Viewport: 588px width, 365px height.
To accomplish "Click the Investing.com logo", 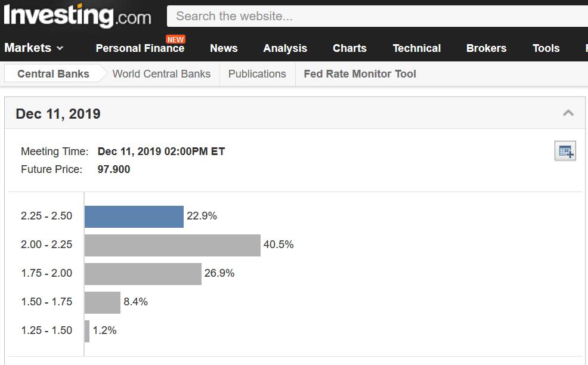I will tap(78, 16).
